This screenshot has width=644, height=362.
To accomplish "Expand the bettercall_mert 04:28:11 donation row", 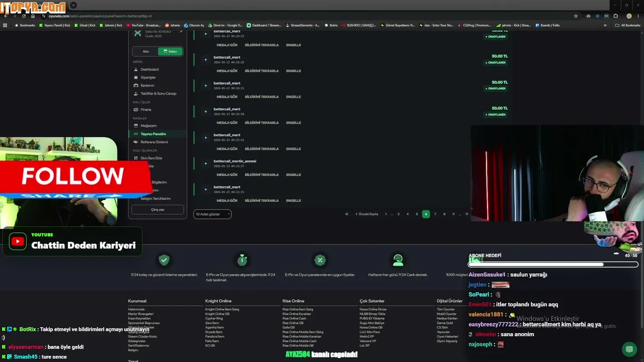I will (205, 85).
